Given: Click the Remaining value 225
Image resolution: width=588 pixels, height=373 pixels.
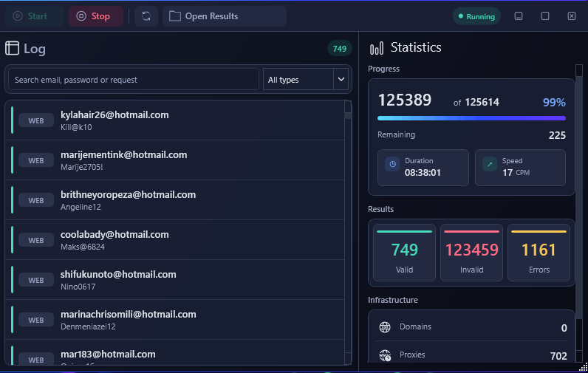Looking at the screenshot, I should coord(557,135).
